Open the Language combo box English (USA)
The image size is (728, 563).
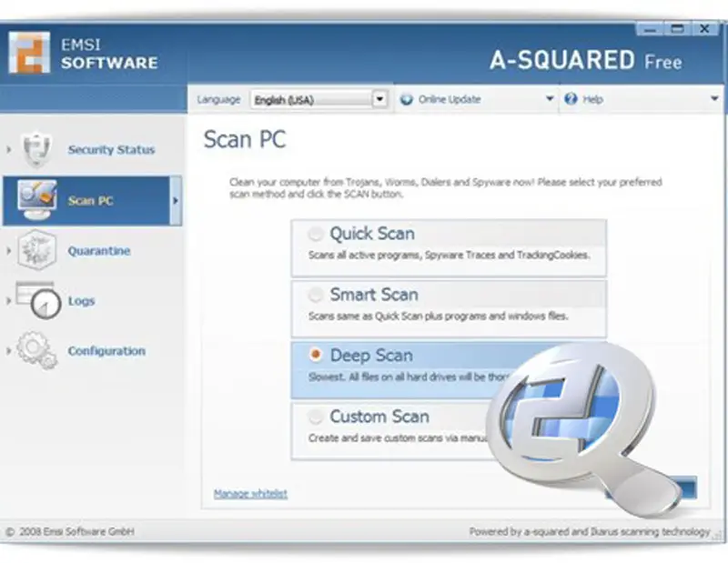click(319, 99)
